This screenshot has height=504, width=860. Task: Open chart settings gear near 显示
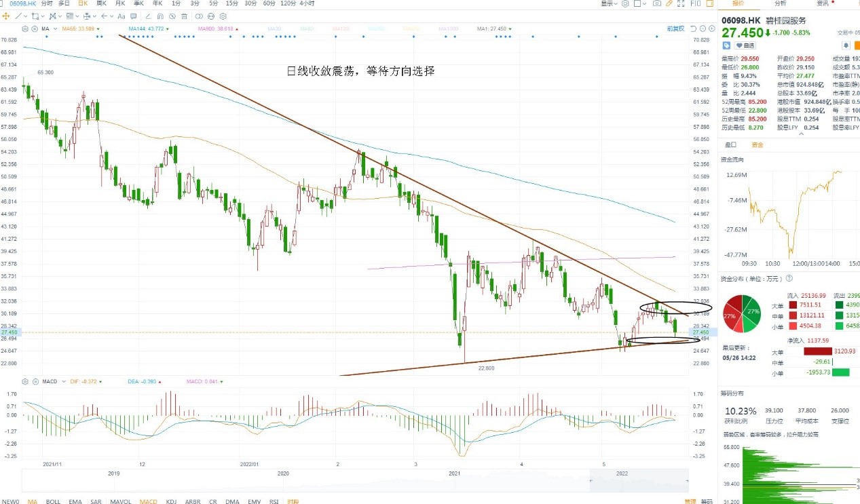click(625, 3)
